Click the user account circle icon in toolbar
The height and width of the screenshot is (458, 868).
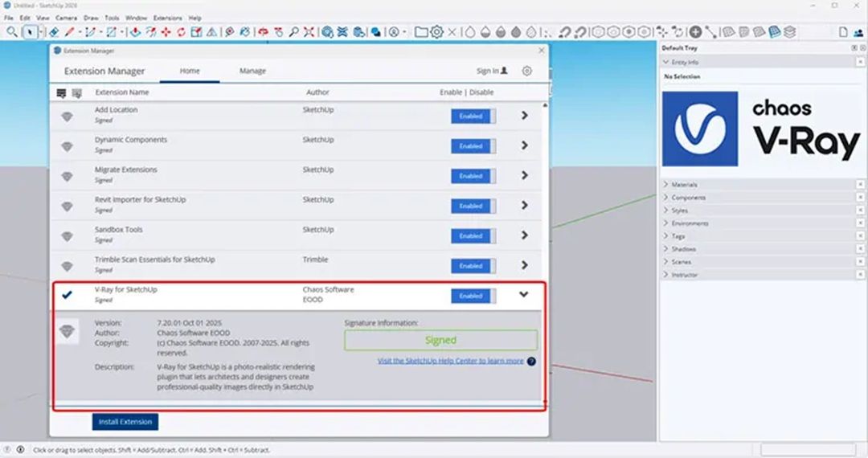click(x=394, y=32)
